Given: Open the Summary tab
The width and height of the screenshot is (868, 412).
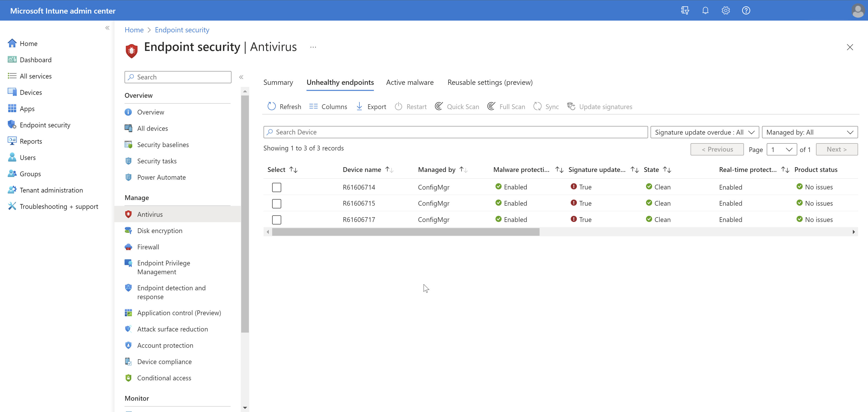Looking at the screenshot, I should tap(278, 82).
